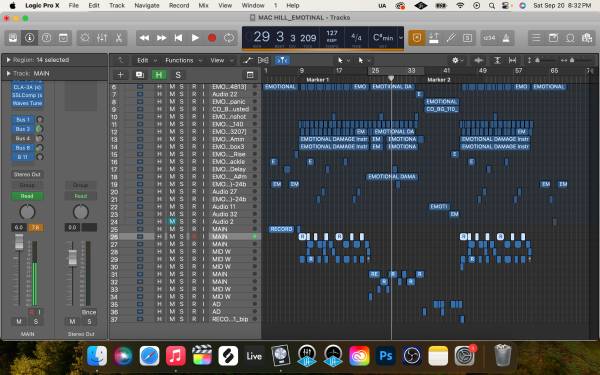Select the Bus 1 send slot
The image size is (600, 375).
tap(23, 120)
